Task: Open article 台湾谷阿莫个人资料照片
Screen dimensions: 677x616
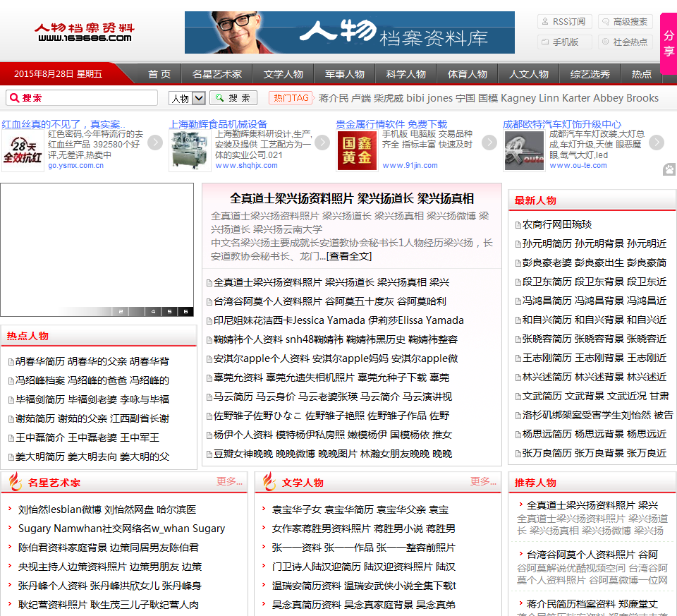Action: coord(330,301)
